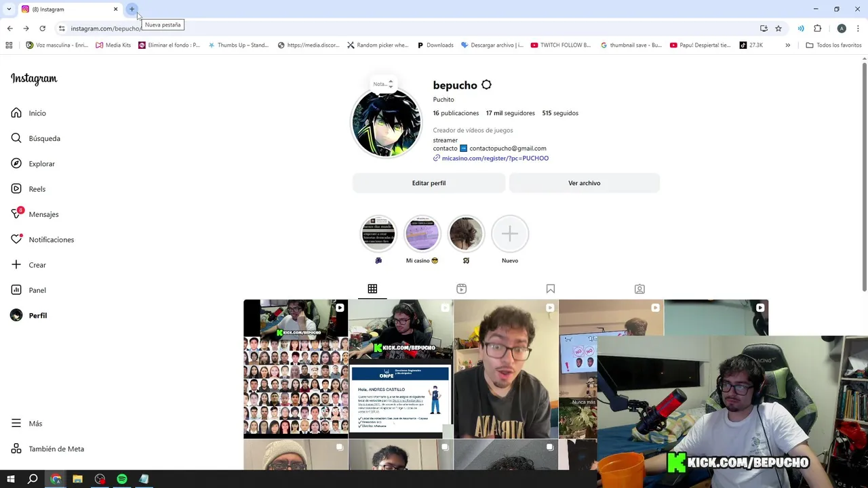Open Notificaciones in the sidebar
Screen dimensions: 868x488
[42, 240]
